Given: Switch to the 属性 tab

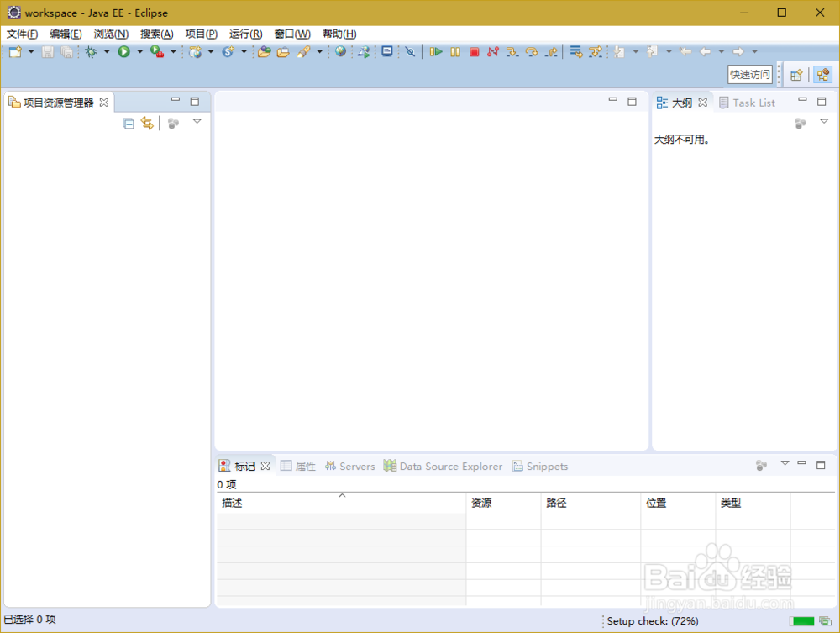Looking at the screenshot, I should click(298, 467).
